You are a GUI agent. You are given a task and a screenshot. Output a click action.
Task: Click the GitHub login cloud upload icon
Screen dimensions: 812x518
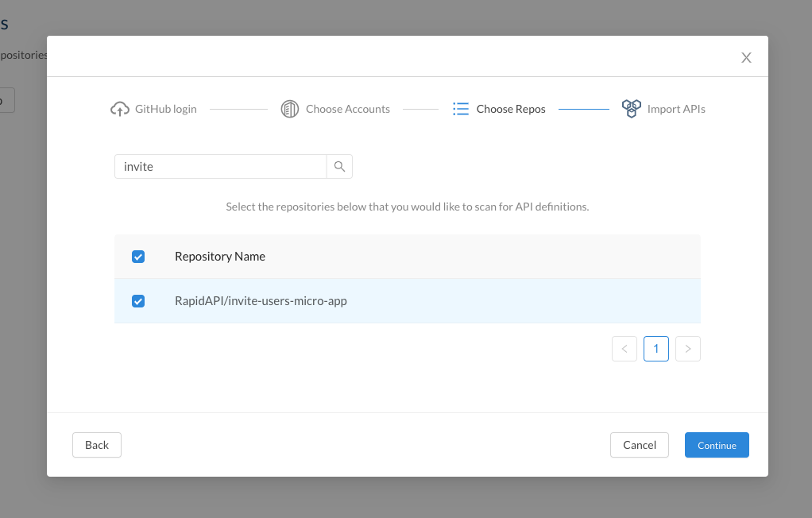120,109
